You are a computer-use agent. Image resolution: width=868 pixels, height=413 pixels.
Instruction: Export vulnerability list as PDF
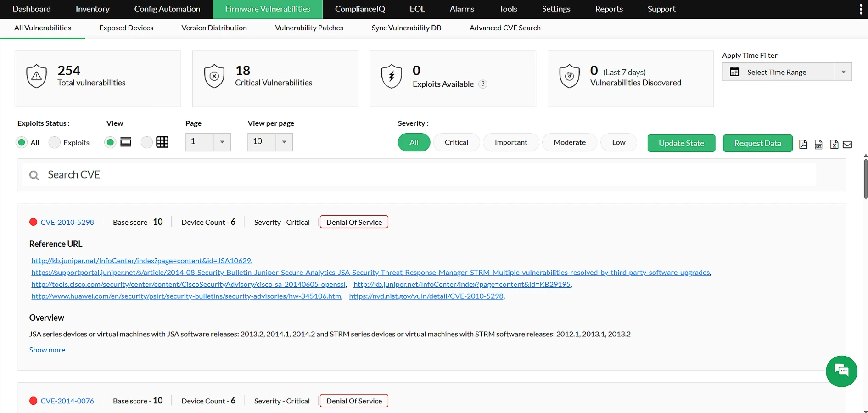tap(804, 144)
